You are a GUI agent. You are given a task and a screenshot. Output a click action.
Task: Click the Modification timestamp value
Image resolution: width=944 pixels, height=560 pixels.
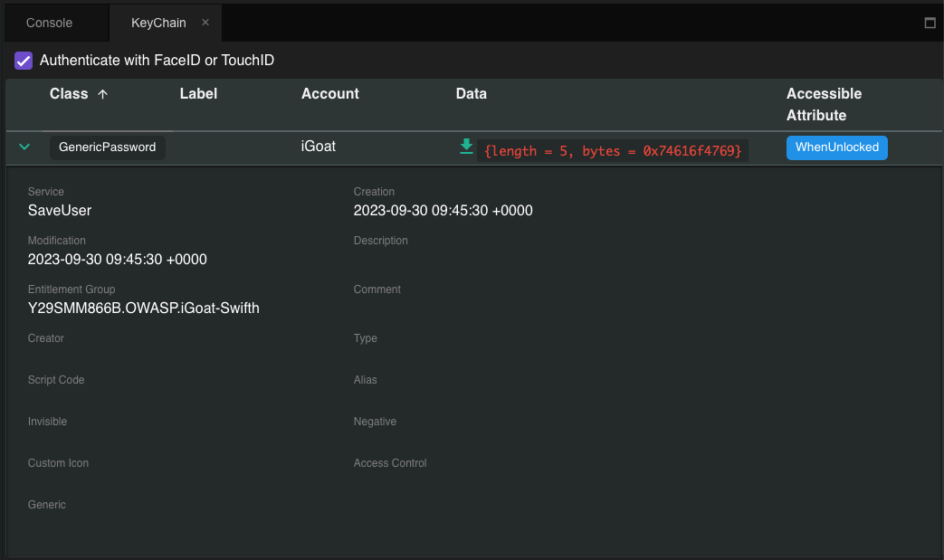(x=118, y=260)
